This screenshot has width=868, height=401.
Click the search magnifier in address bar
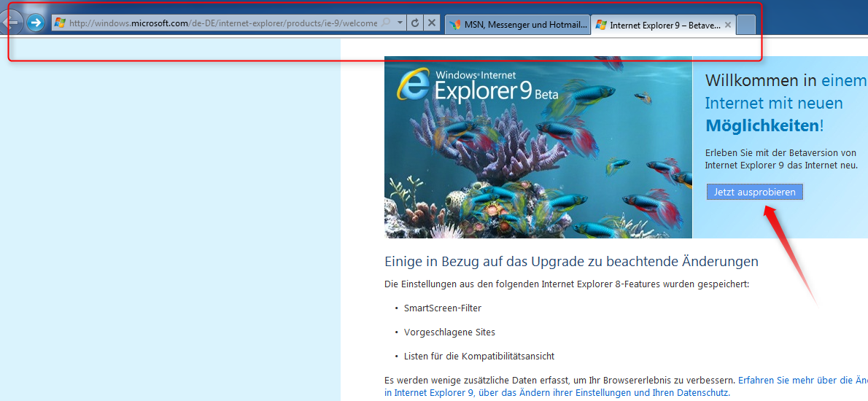387,23
